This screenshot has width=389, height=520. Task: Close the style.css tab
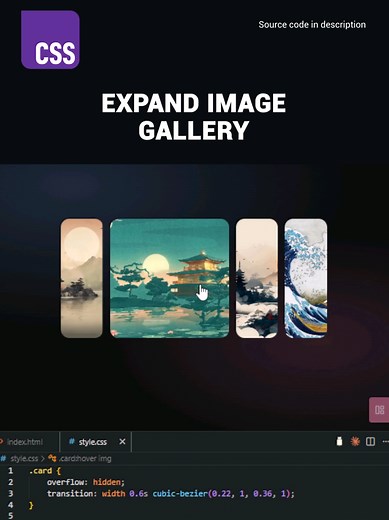122,442
